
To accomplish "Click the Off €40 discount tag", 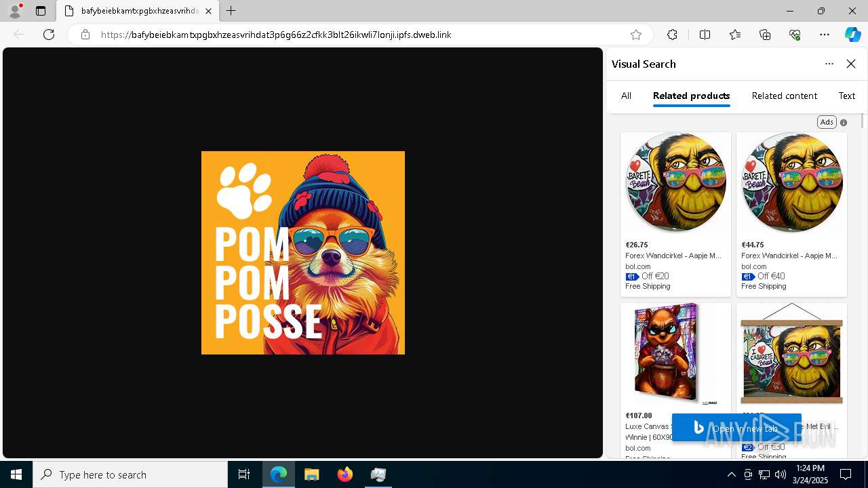I will [763, 277].
